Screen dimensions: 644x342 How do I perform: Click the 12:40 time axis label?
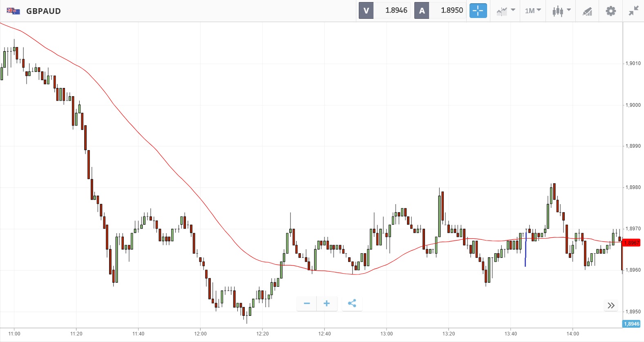(x=324, y=334)
